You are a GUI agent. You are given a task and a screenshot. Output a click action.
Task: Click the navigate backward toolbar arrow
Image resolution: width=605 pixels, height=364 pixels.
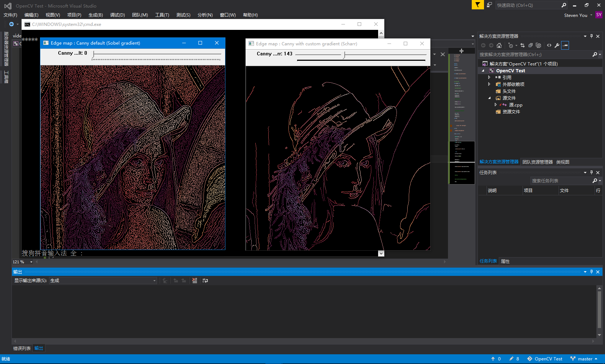[x=12, y=24]
